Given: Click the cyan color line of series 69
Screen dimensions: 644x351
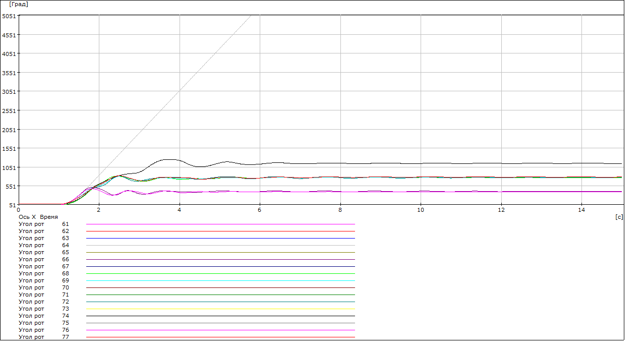Looking at the screenshot, I should point(221,280).
